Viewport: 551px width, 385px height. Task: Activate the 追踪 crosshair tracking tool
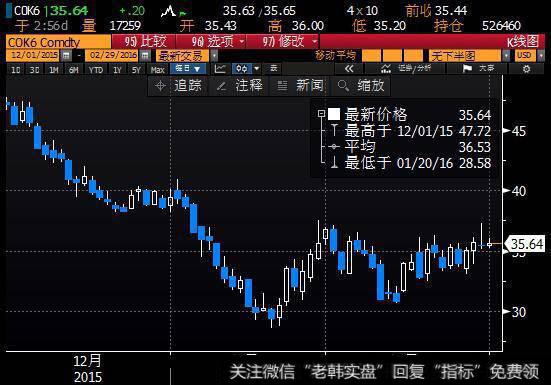(x=179, y=86)
